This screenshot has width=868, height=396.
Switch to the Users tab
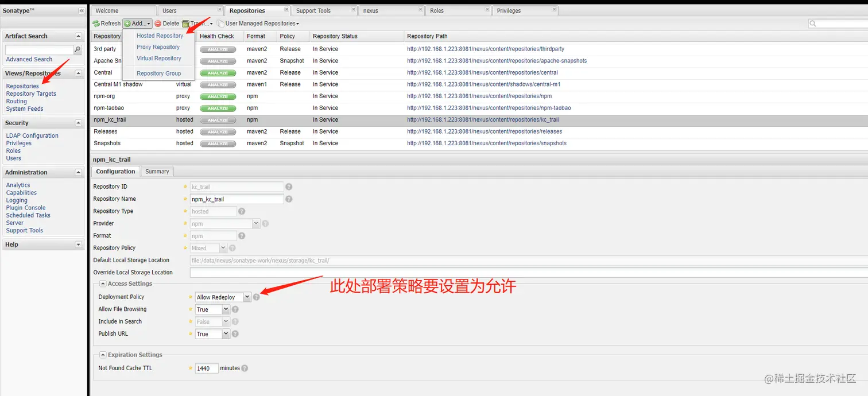click(191, 10)
